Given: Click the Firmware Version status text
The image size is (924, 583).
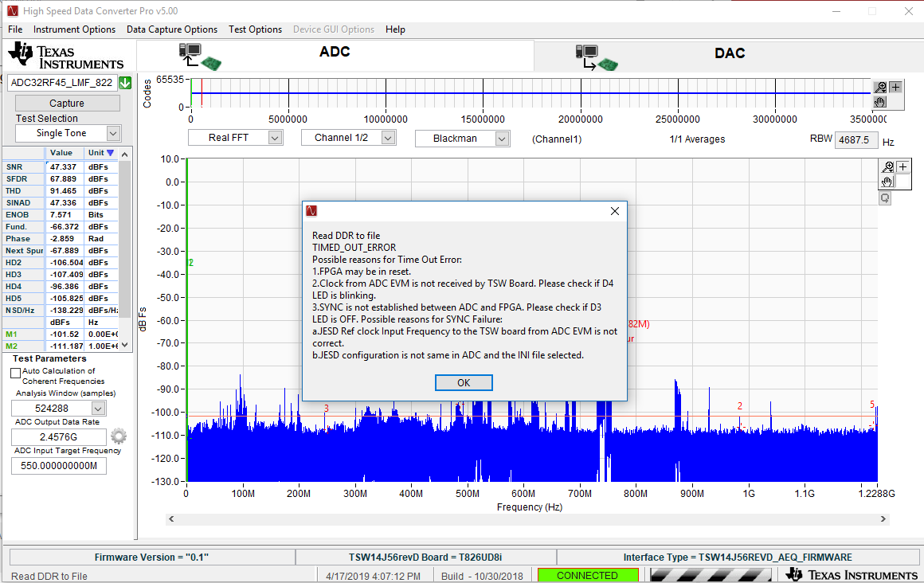Looking at the screenshot, I should click(x=151, y=557).
